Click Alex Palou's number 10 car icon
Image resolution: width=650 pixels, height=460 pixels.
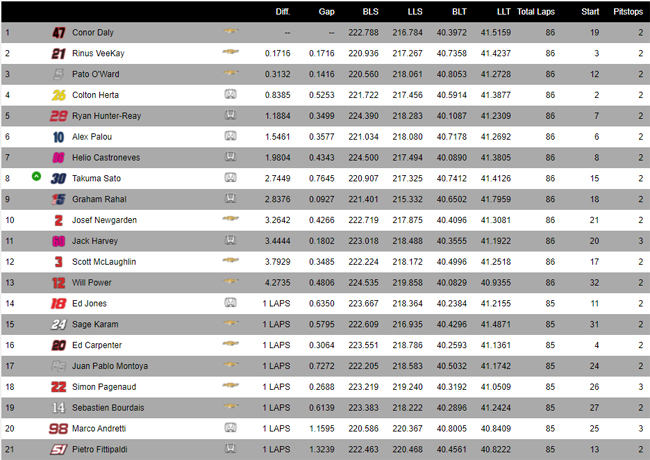click(58, 137)
